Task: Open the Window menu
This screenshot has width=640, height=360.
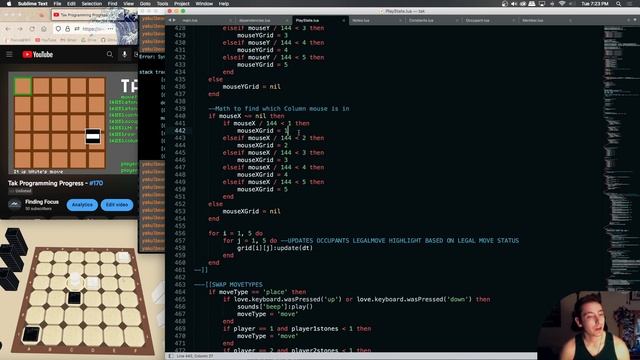Action: [204, 4]
